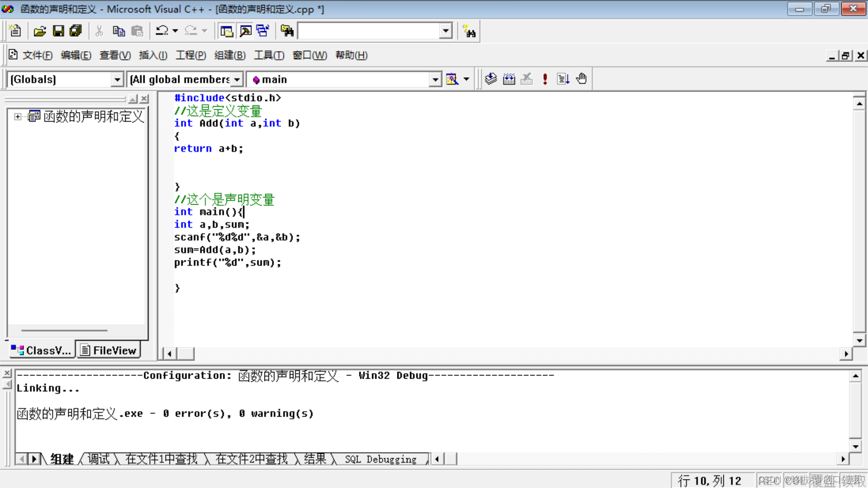Switch to the FileView tab
Image resolution: width=868 pixels, height=488 pixels.
pos(108,350)
